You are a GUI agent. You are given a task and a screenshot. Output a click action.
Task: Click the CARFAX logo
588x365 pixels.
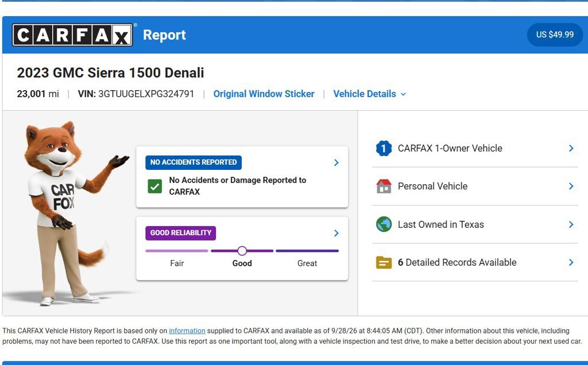tap(72, 35)
